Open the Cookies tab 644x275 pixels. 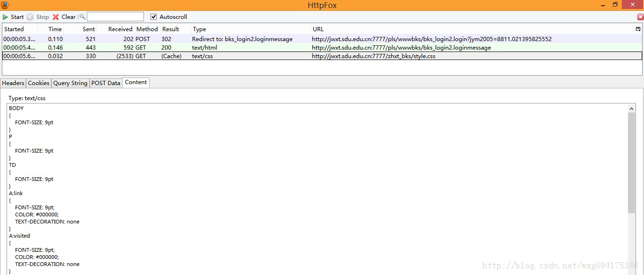39,83
